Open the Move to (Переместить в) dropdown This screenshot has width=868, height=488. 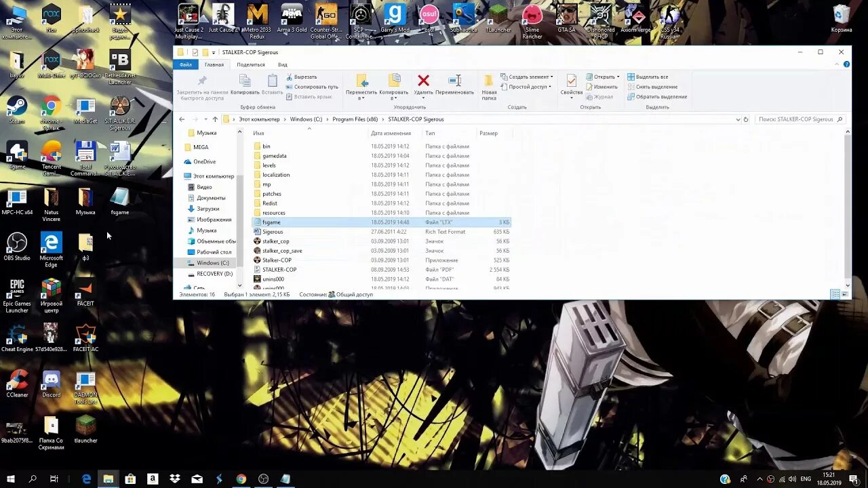click(x=361, y=99)
